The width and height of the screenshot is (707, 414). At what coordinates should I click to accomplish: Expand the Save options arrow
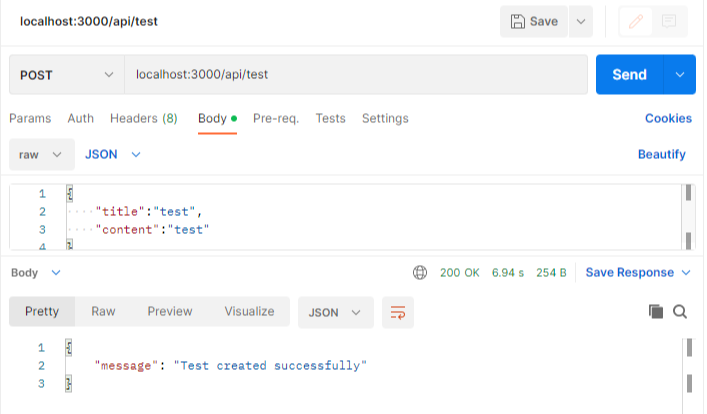point(581,21)
